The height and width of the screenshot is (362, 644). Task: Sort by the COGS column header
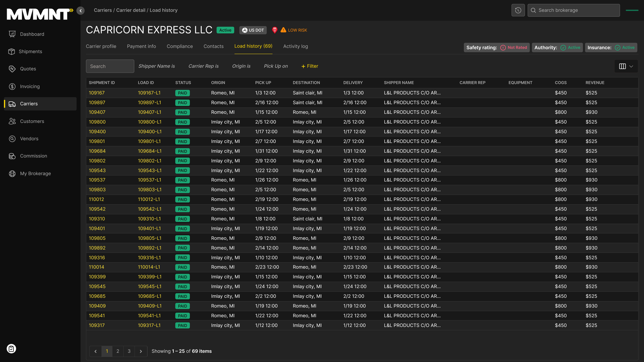click(560, 82)
